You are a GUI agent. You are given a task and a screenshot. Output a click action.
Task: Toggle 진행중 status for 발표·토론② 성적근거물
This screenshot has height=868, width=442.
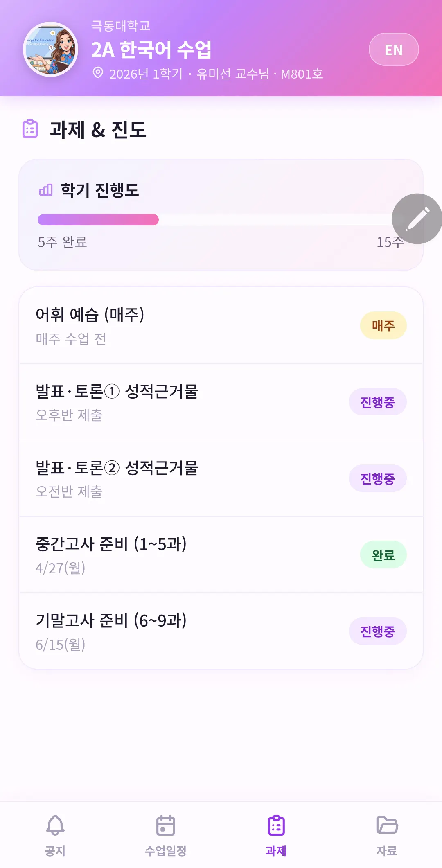click(378, 478)
